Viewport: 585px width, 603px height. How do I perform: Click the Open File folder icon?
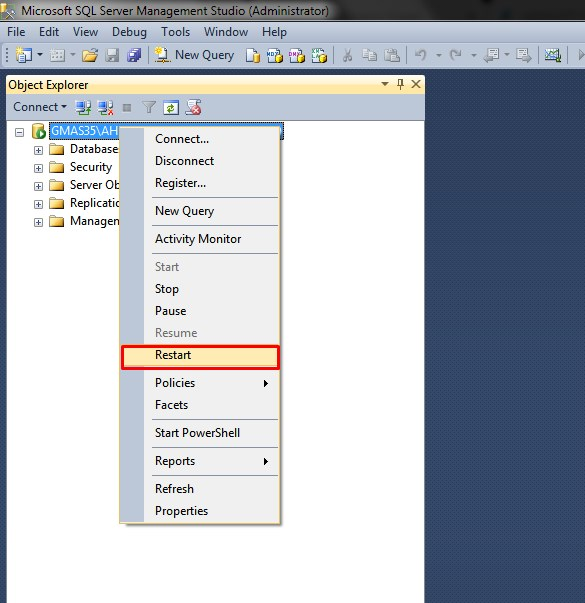pos(90,55)
